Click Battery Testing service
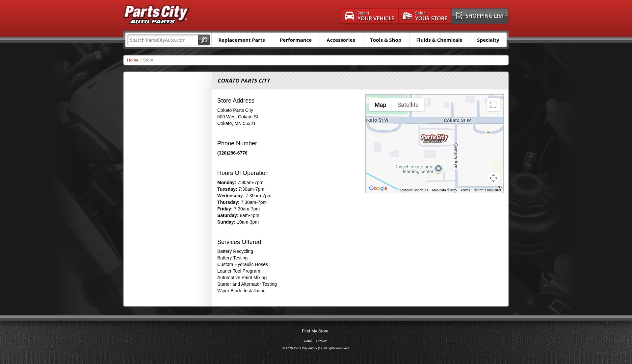The width and height of the screenshot is (632, 364). pyautogui.click(x=232, y=258)
